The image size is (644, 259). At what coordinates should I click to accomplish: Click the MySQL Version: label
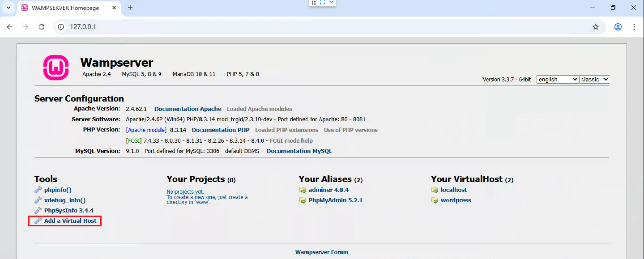(98, 151)
